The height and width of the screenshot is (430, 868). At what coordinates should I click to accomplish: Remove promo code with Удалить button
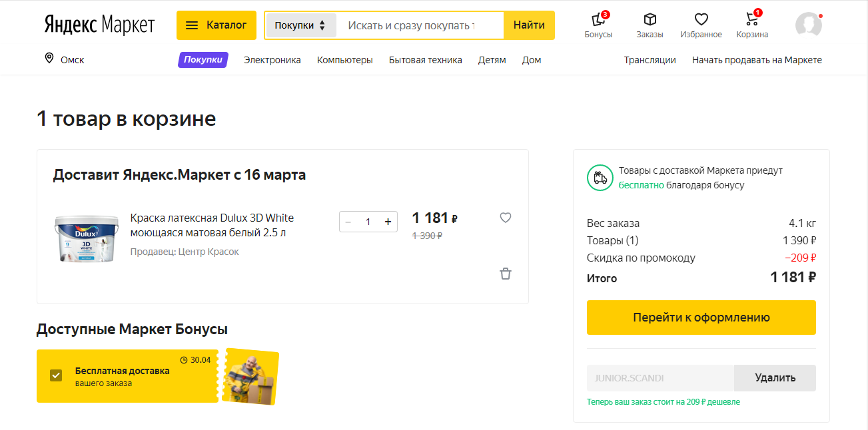pyautogui.click(x=775, y=378)
